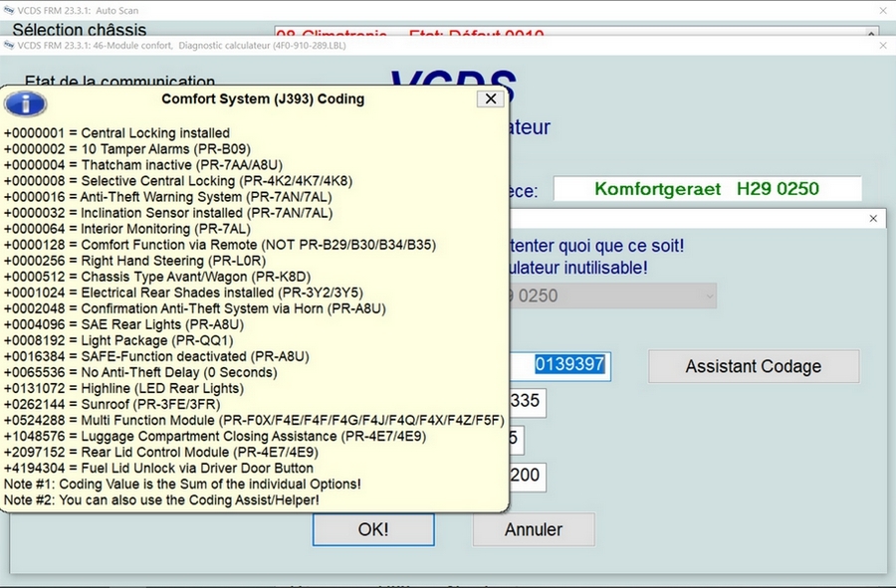Click the OK! button
The image size is (896, 588).
pyautogui.click(x=373, y=529)
